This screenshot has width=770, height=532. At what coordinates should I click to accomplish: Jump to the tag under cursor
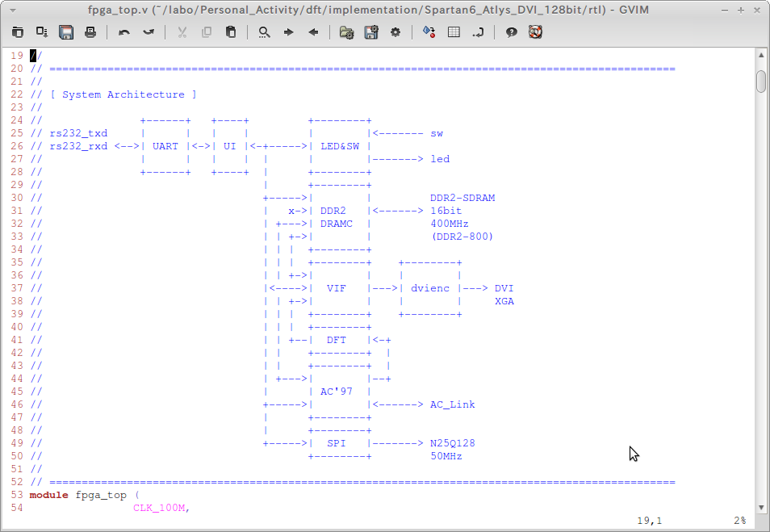click(x=477, y=32)
